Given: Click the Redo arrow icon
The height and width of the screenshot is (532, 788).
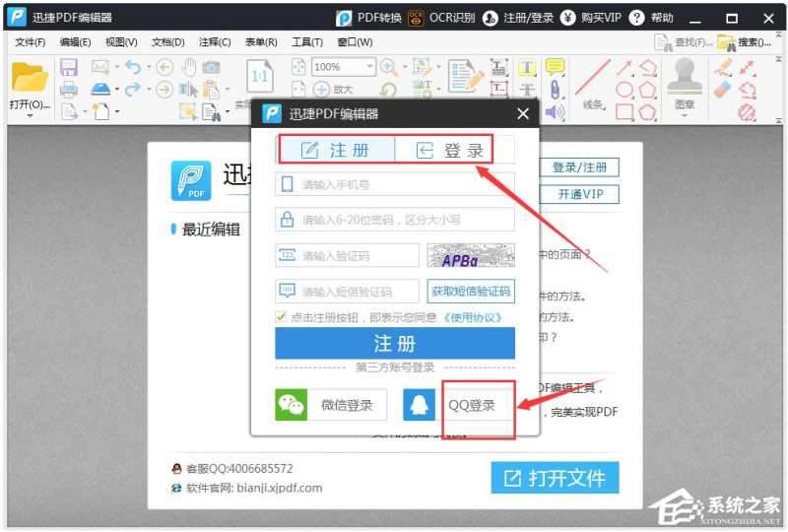Looking at the screenshot, I should (133, 90).
